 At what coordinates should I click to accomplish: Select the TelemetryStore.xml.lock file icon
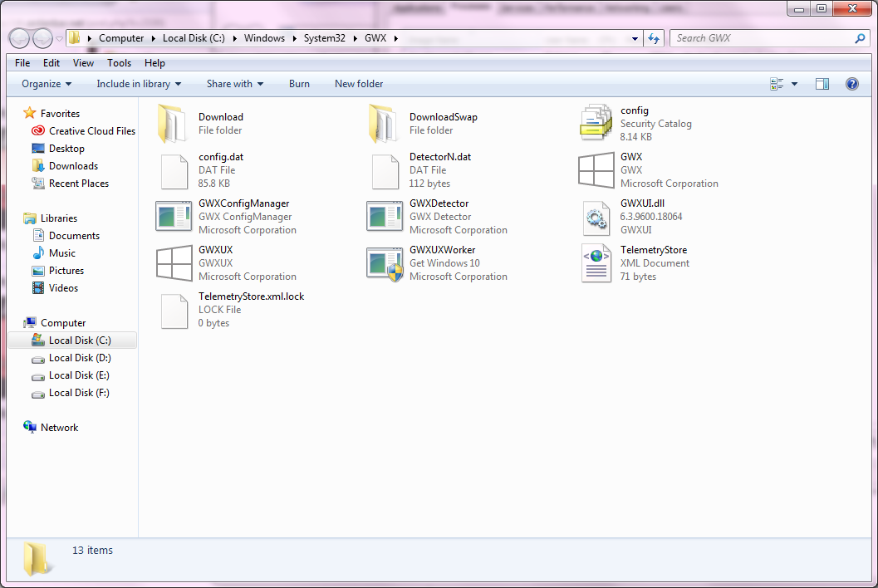tap(174, 311)
